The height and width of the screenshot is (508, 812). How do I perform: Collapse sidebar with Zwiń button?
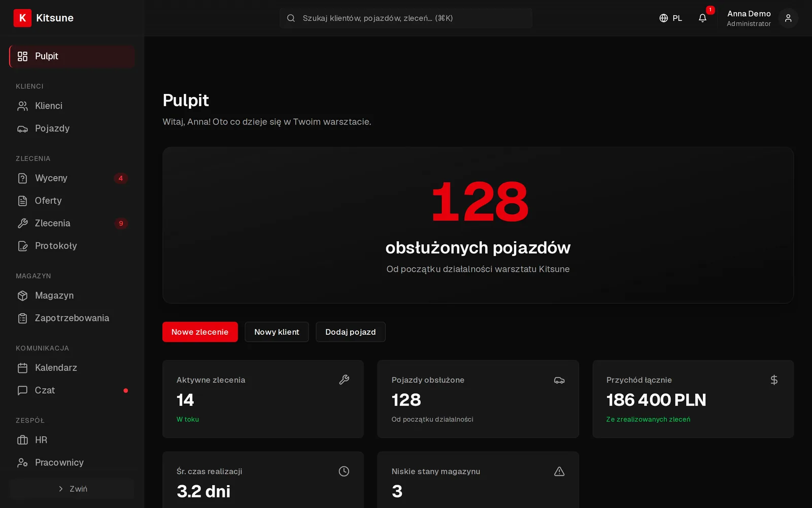(72, 489)
